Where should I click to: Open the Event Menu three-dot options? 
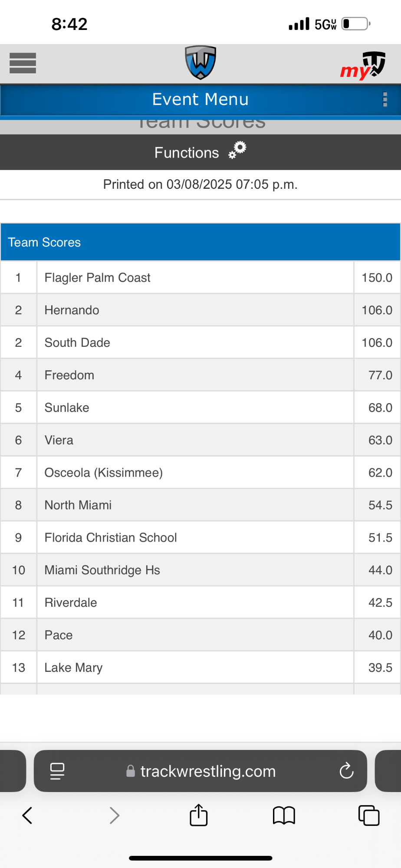(385, 99)
